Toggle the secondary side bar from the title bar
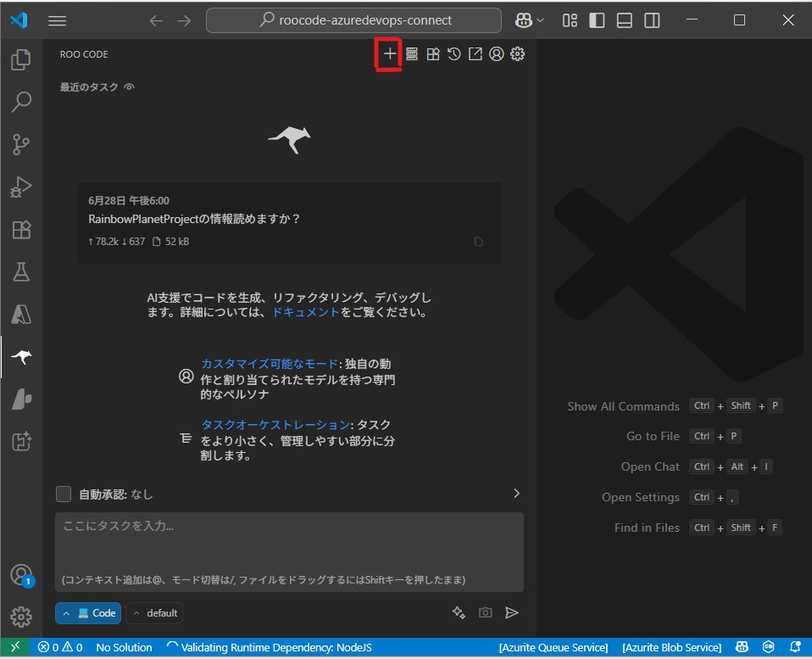The image size is (812, 659). click(652, 20)
